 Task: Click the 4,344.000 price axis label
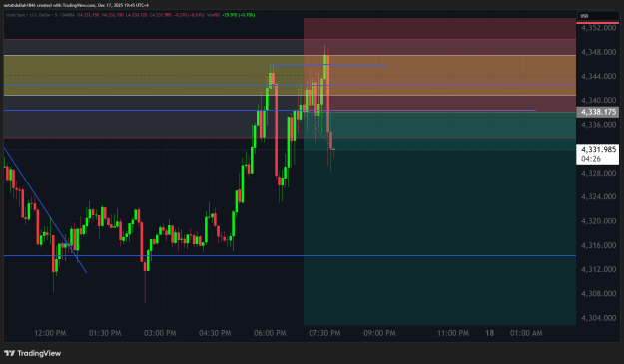(x=598, y=77)
